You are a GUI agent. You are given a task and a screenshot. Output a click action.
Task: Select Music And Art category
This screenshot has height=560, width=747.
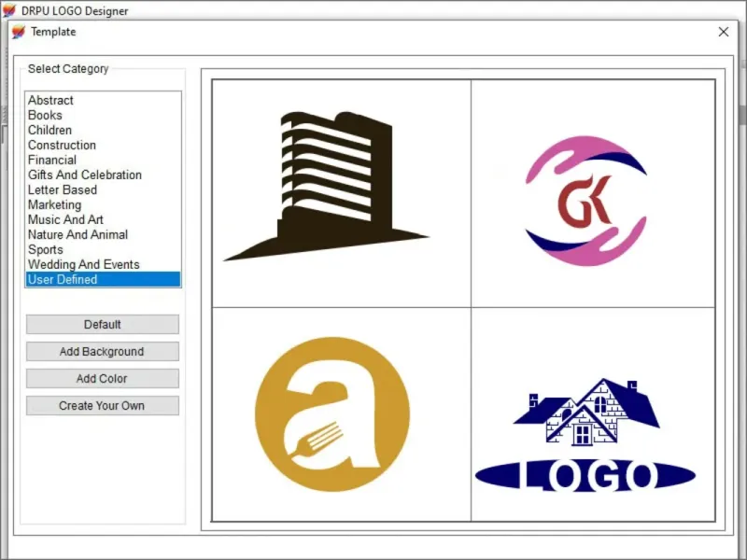tap(103, 219)
